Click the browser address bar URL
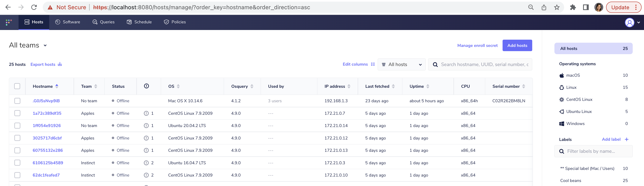Screen dimensions: 644x186 202,7
